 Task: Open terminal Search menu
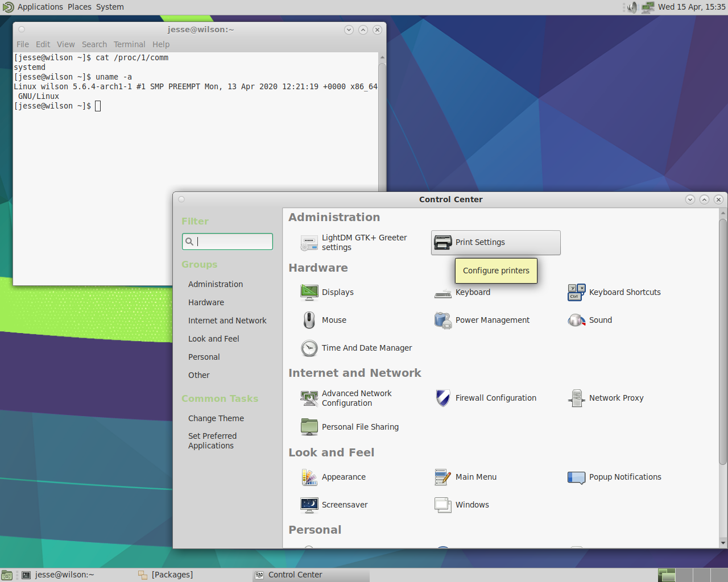click(x=94, y=44)
